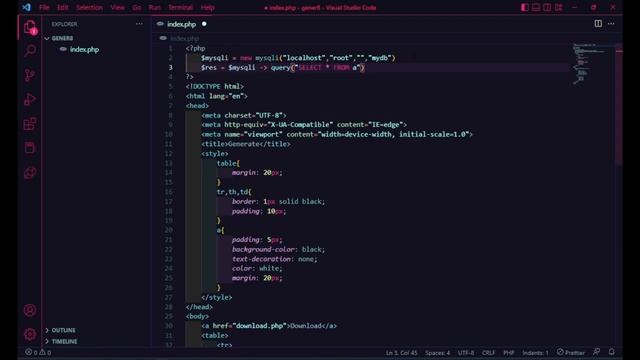The width and height of the screenshot is (640, 360).
Task: Click index.php in the breadcrumb path
Action: point(184,38)
